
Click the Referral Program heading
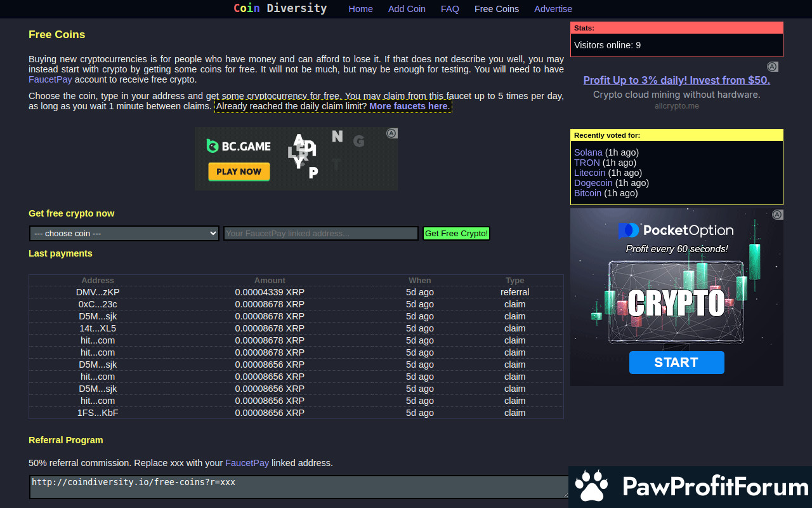66,440
